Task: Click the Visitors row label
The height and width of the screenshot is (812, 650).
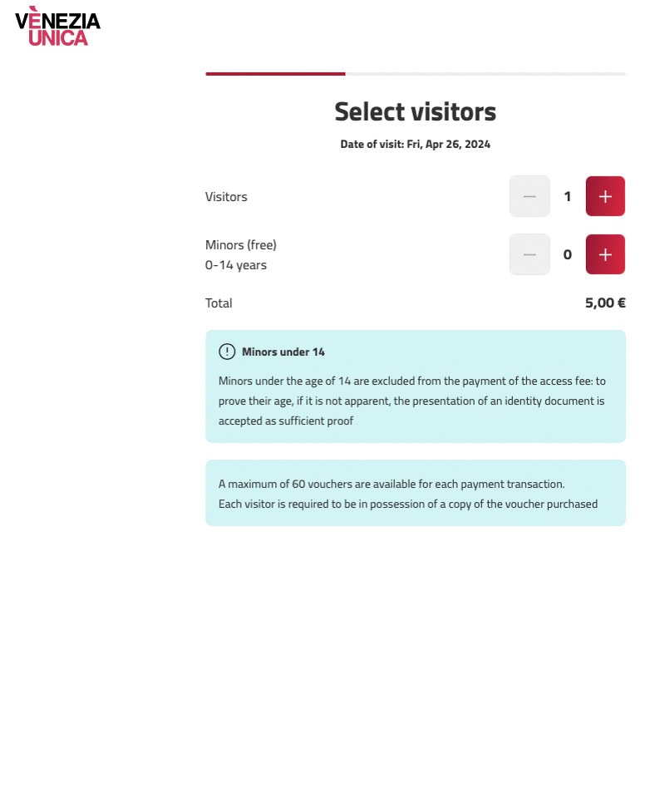Action: point(226,197)
